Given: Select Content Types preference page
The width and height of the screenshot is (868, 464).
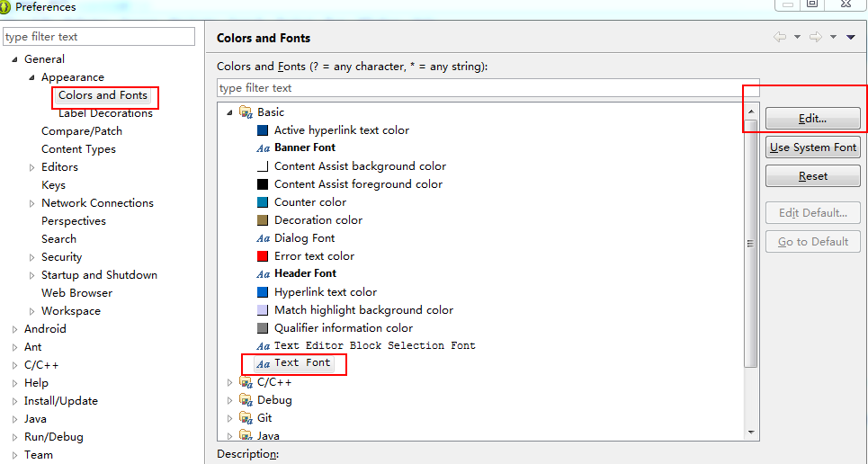Looking at the screenshot, I should pos(78,149).
